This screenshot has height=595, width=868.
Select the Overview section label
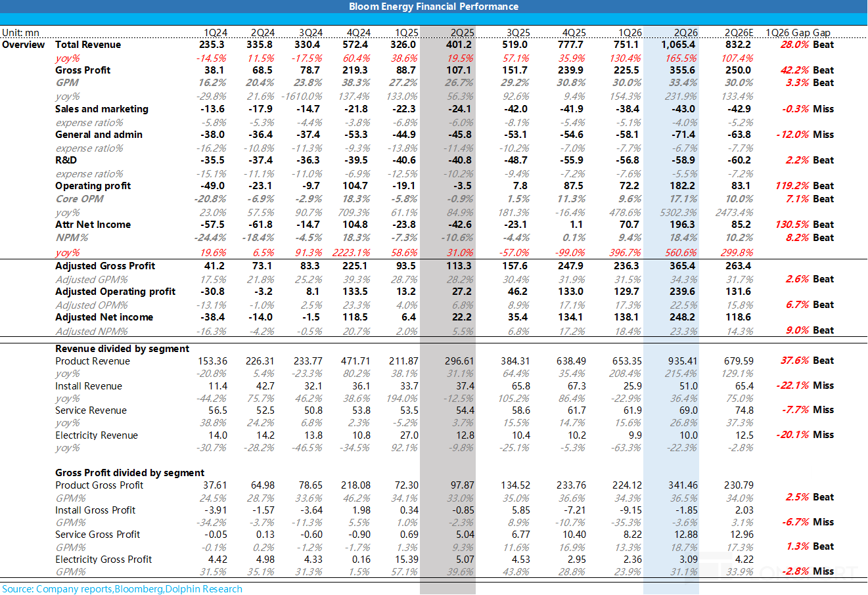pos(24,45)
